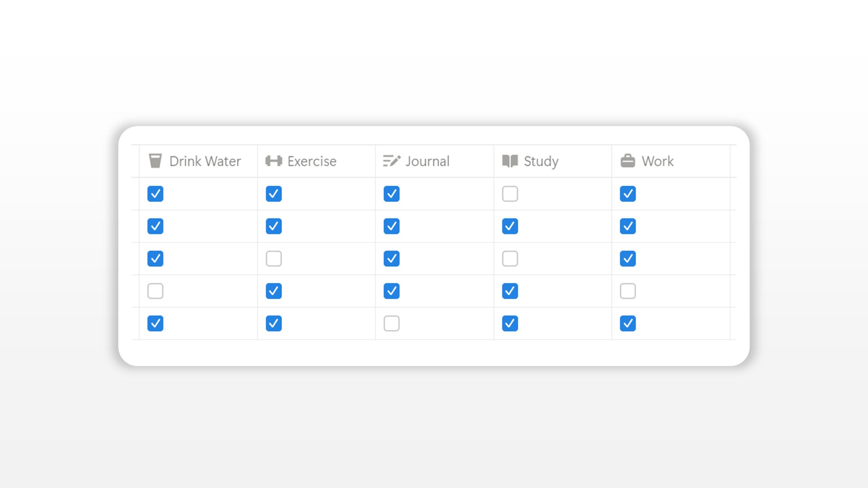Select the Drink Water column header text
Screen dimensions: 868x488
tap(205, 161)
